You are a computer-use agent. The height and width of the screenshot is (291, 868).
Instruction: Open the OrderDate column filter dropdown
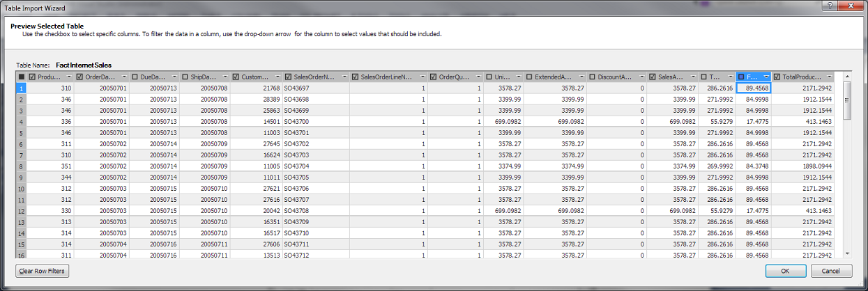point(123,77)
